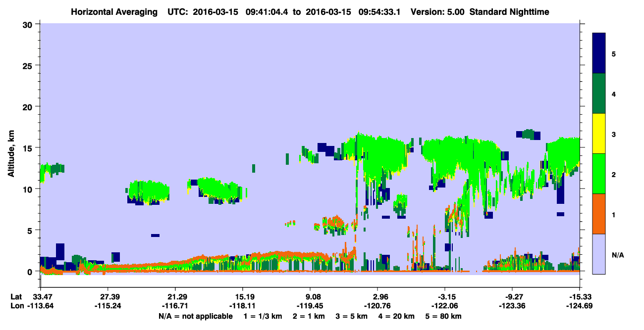644x330 pixels.
Task: Click 'Version: 5.00' in the title
Action: pos(436,11)
